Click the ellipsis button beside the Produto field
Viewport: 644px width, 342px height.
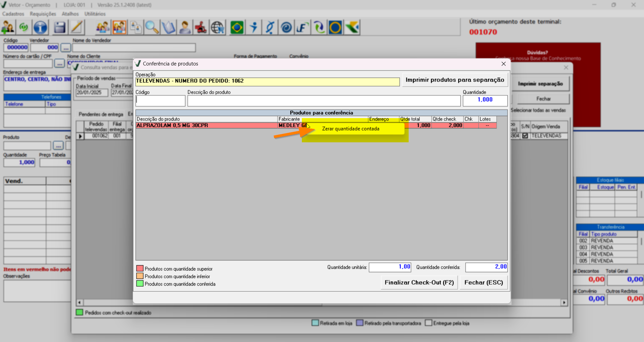(58, 146)
